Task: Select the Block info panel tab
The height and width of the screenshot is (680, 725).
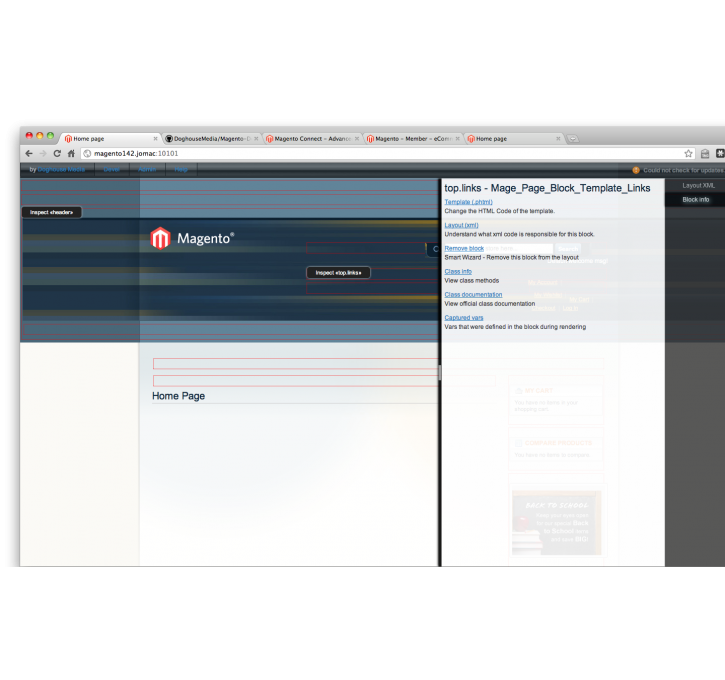Action: (x=695, y=200)
